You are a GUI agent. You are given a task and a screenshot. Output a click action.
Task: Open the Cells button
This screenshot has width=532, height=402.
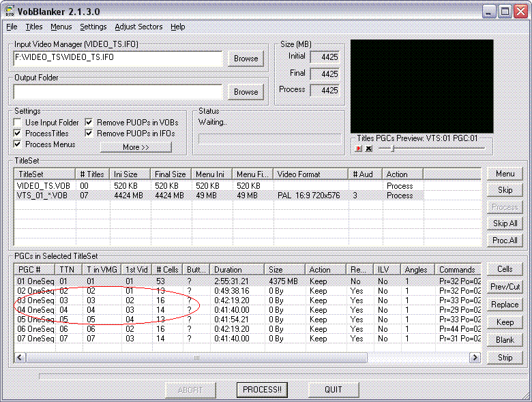click(x=505, y=269)
